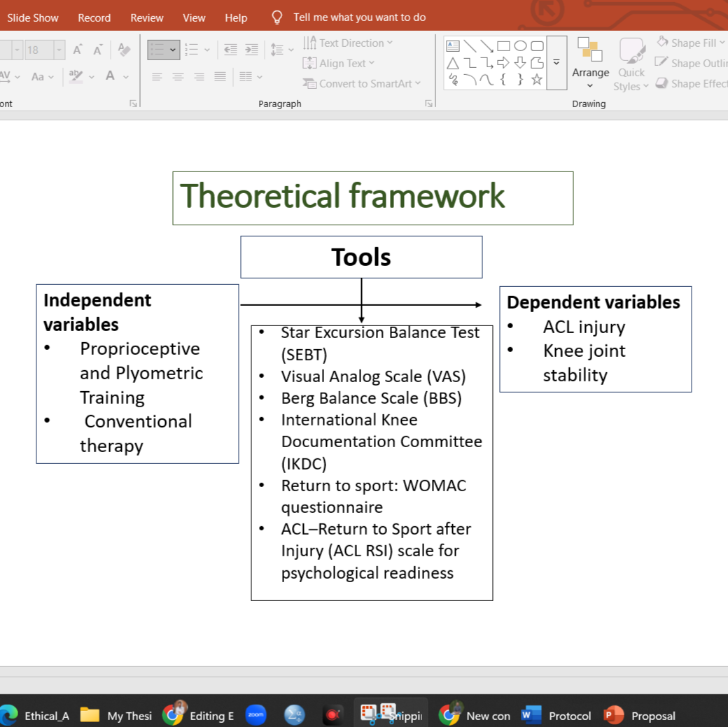Click Tell me what you want to do
Image resolution: width=728 pixels, height=727 pixels.
tap(359, 17)
